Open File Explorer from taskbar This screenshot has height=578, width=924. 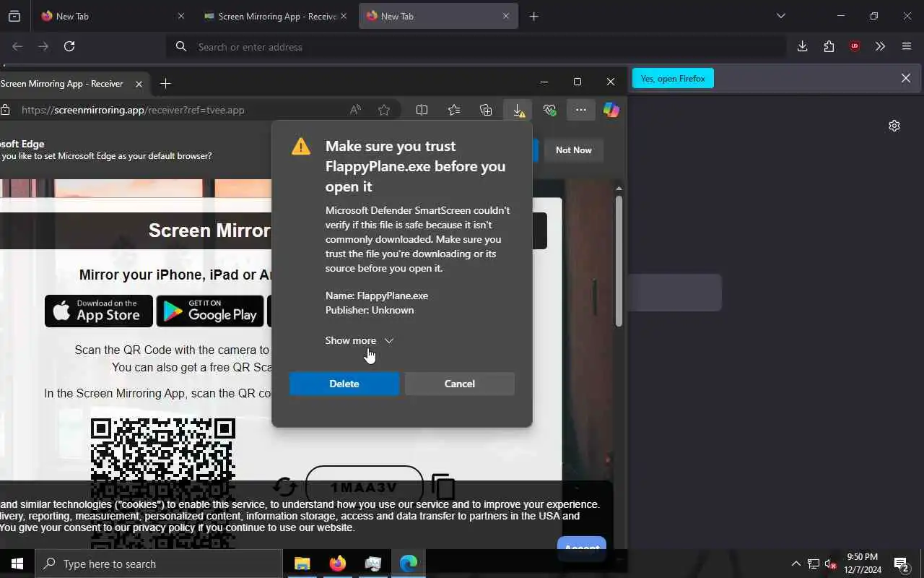click(302, 564)
